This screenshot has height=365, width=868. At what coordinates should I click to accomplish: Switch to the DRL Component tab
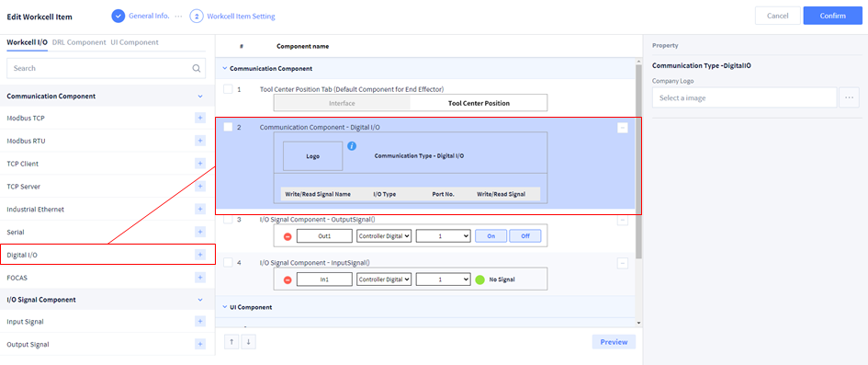(79, 42)
